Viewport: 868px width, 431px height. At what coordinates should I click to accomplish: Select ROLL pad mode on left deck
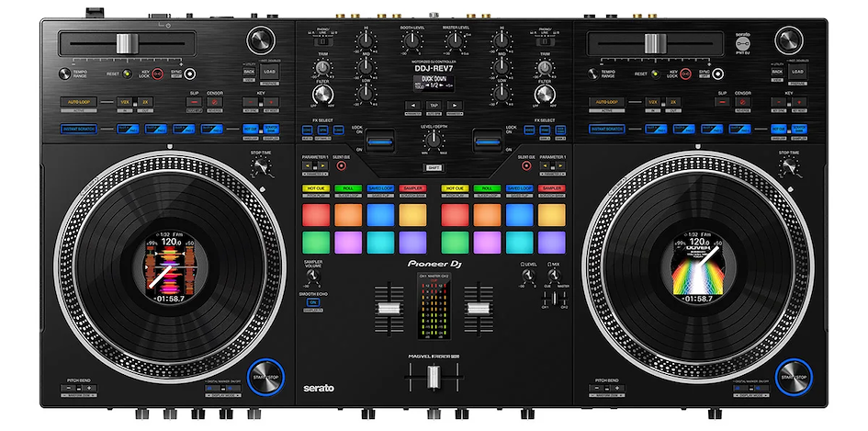point(348,188)
